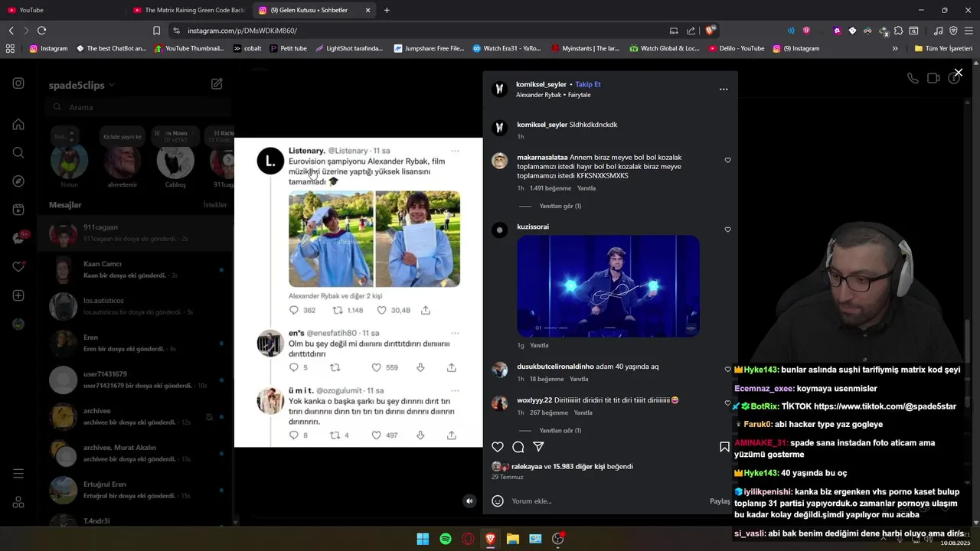Open the Windows Start menu
Screen dimensions: 980x551
click(x=423, y=539)
